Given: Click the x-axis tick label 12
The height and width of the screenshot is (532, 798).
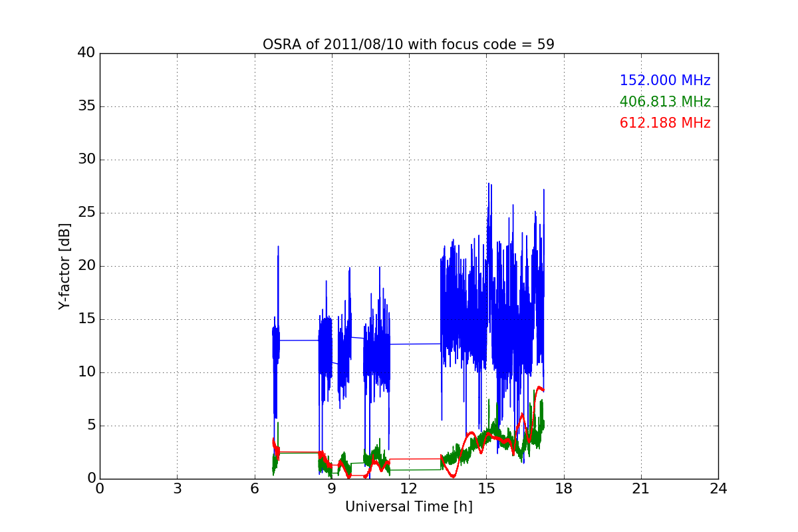Looking at the screenshot, I should tap(409, 489).
